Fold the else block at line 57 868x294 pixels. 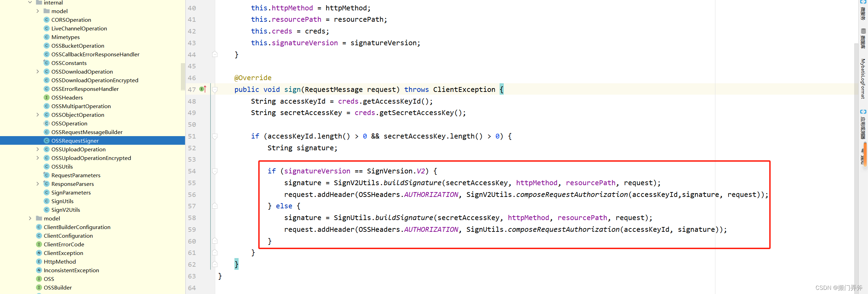click(x=215, y=206)
